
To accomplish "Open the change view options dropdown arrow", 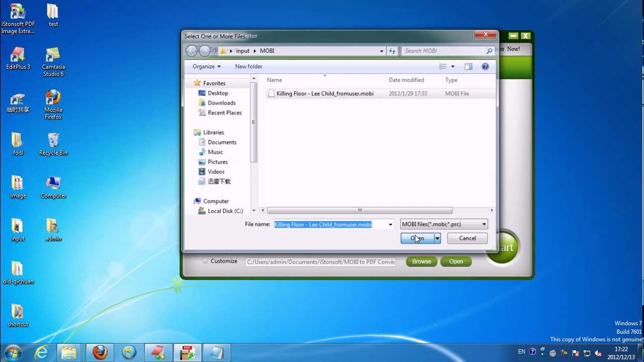I will (453, 66).
